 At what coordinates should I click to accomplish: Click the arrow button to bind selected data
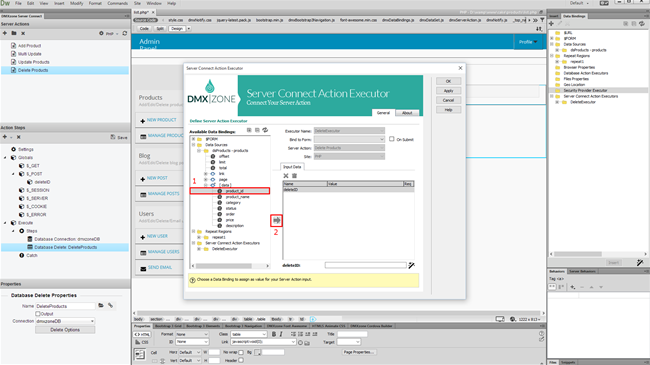tap(276, 220)
